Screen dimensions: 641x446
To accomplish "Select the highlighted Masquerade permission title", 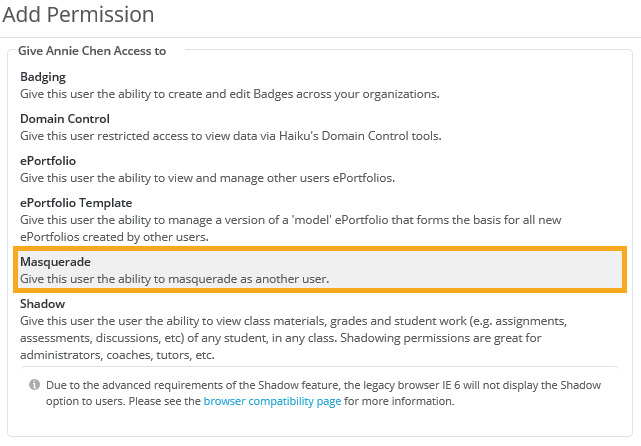I will (x=55, y=261).
